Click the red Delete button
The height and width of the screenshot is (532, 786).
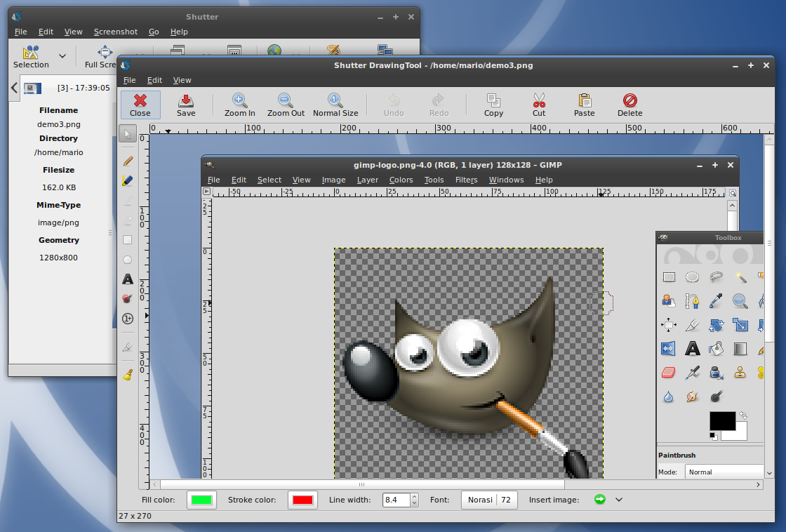(630, 105)
